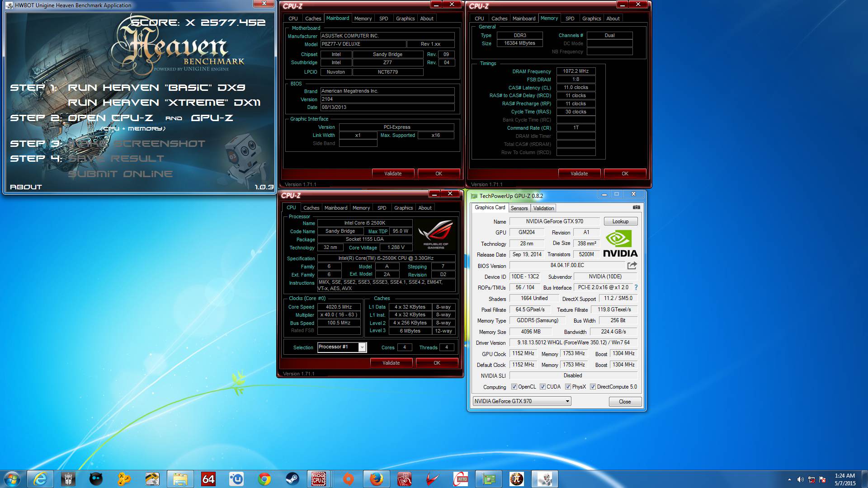The width and height of the screenshot is (868, 488).
Task: Open Uplay from the taskbar
Action: tap(236, 479)
